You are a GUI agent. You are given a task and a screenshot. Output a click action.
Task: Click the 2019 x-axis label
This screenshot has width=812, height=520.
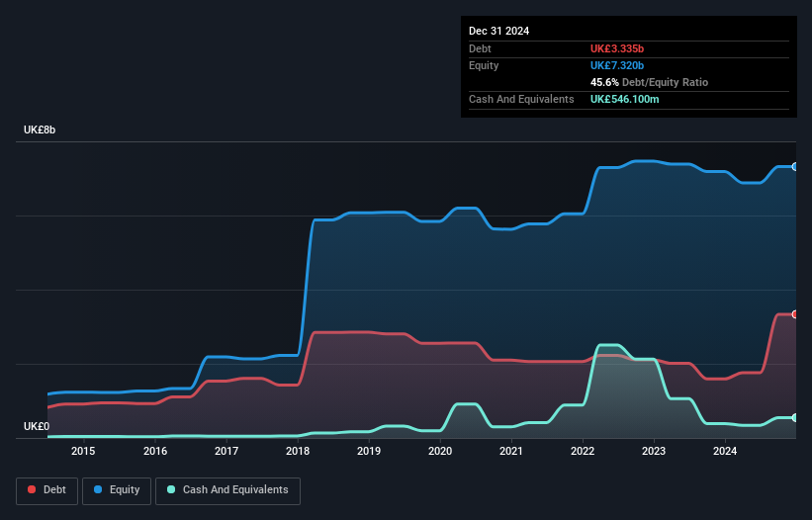pos(369,451)
